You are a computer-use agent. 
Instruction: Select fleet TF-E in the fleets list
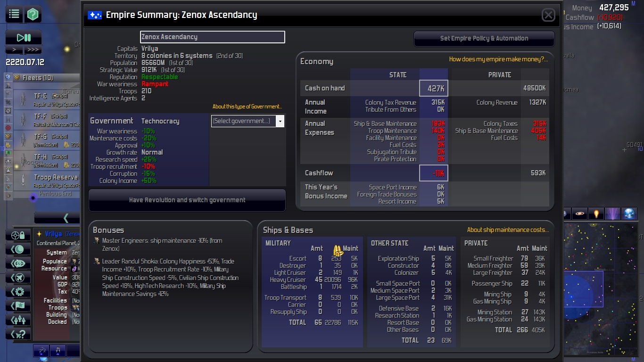[x=46, y=99]
